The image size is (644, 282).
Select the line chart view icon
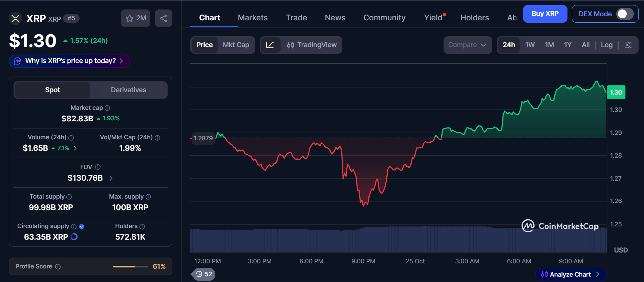pyautogui.click(x=270, y=45)
